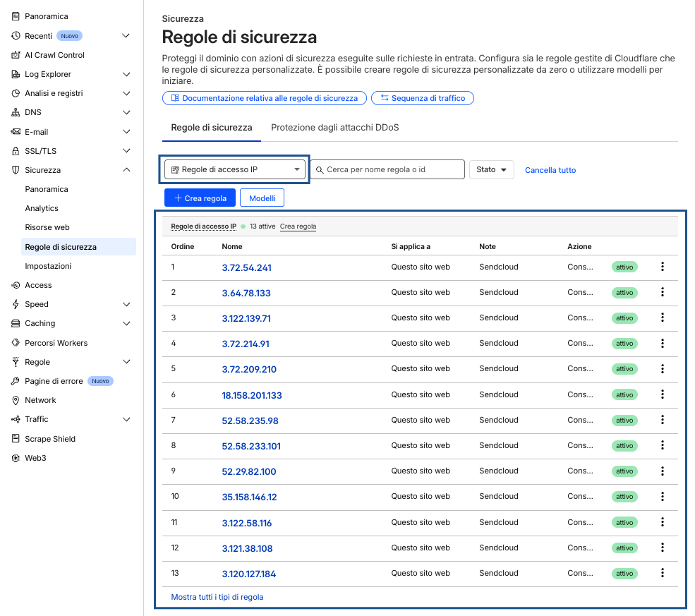
Task: Open three-dot menu for rule 18.158.201.133
Action: (x=663, y=394)
